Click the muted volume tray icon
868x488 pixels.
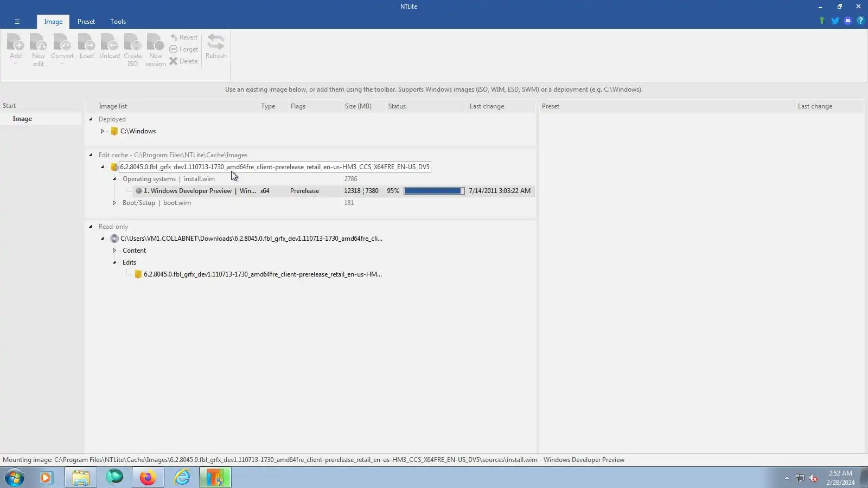click(813, 478)
